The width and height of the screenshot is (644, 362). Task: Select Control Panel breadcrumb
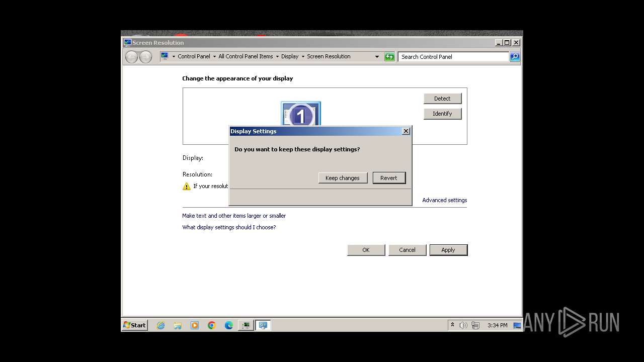(x=194, y=56)
